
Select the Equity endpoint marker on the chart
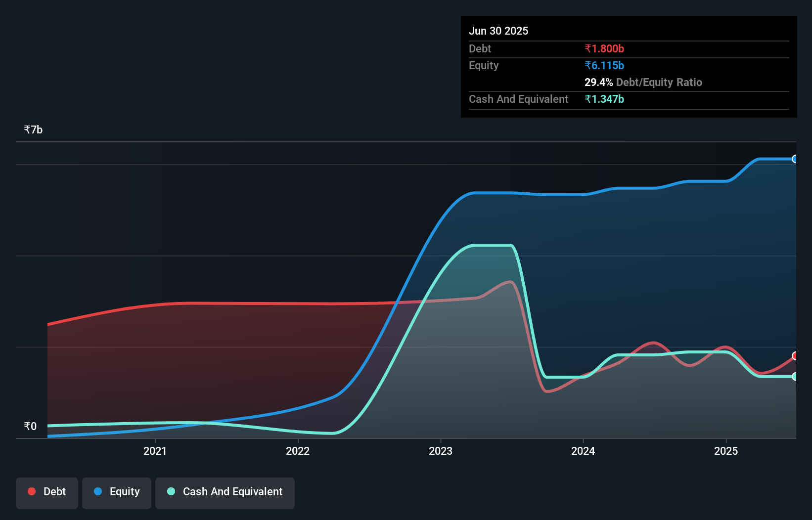pos(795,159)
